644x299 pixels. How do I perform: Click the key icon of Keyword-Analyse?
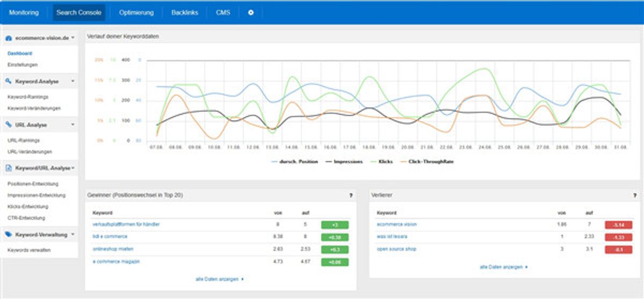coord(9,81)
